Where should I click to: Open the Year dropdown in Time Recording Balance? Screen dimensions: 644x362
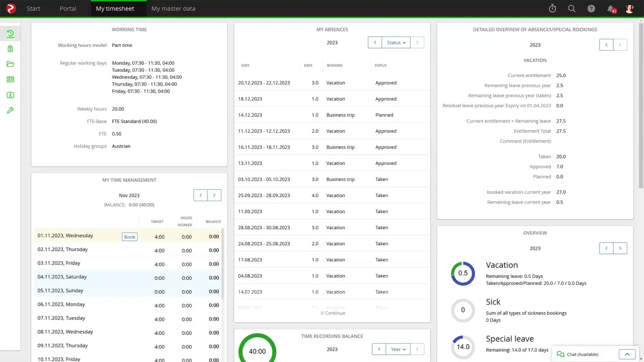(x=398, y=349)
